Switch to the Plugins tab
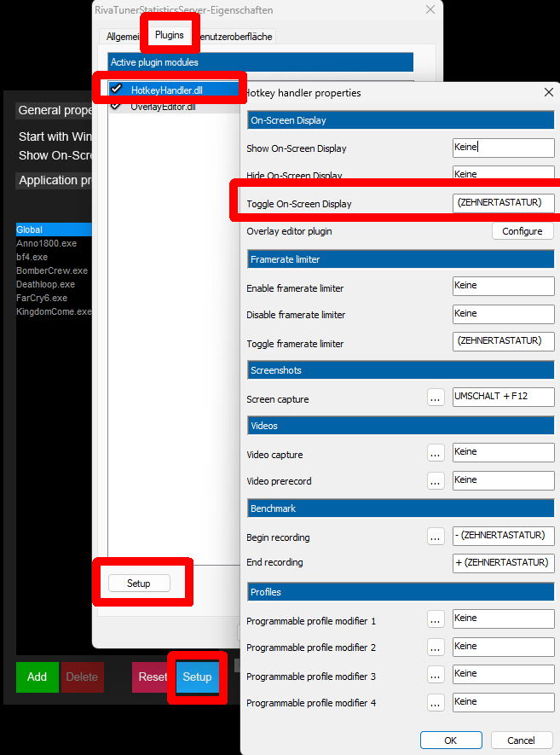Image resolution: width=560 pixels, height=755 pixels. point(170,35)
